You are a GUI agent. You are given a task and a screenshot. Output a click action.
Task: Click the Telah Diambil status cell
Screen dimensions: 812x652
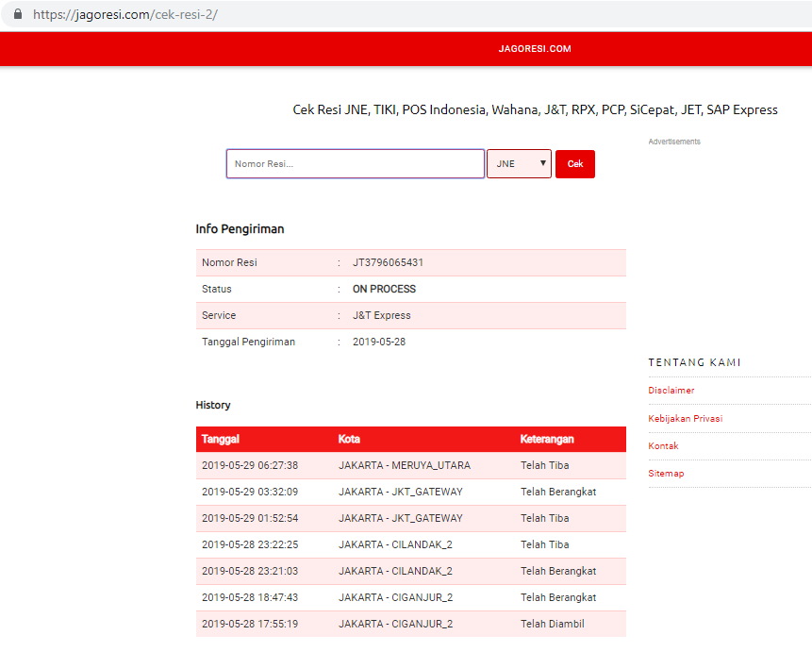click(x=553, y=624)
